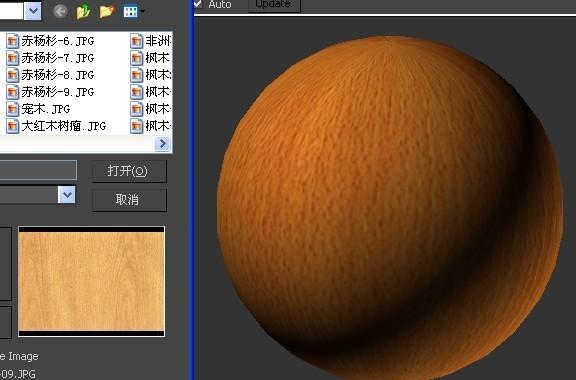576x380 pixels.
Task: Expand the look-in folder dropdown
Action: pos(33,11)
